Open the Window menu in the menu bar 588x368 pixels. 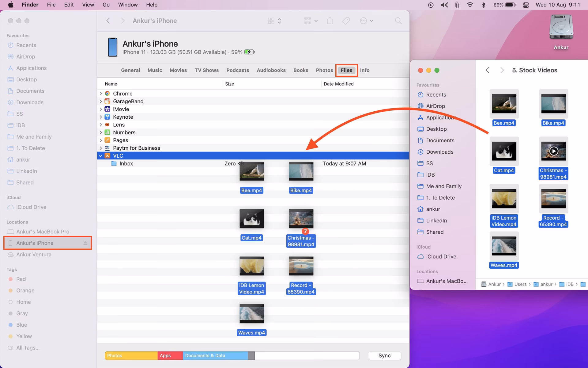pyautogui.click(x=128, y=5)
